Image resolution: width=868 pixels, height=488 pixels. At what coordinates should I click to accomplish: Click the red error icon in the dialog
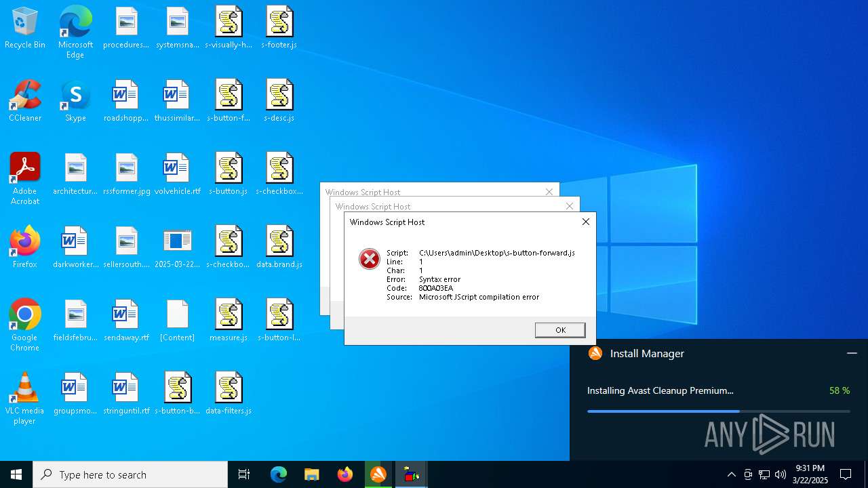tap(370, 259)
